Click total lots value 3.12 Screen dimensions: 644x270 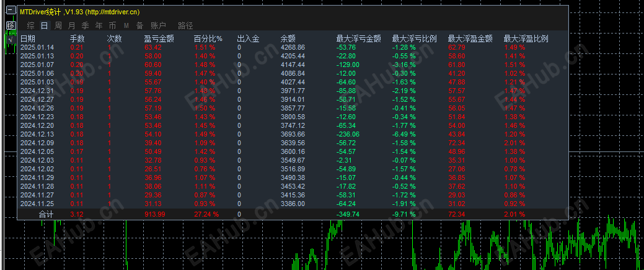point(76,214)
